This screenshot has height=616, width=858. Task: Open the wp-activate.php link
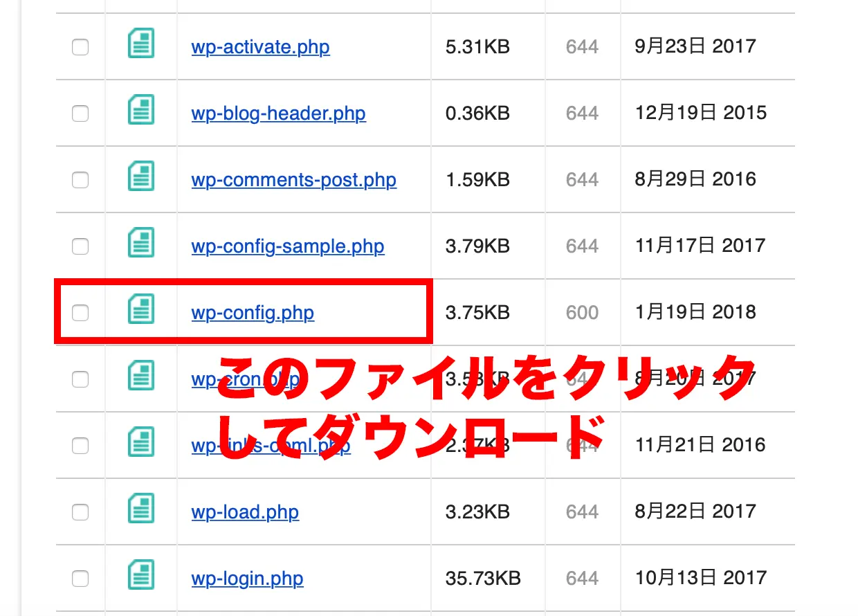[x=260, y=47]
